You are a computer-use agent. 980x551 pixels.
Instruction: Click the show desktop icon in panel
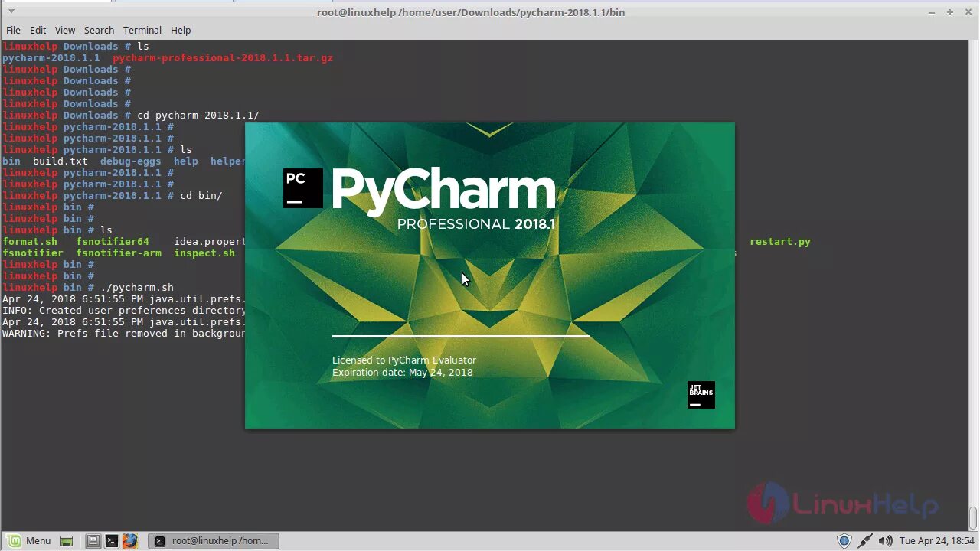(67, 541)
